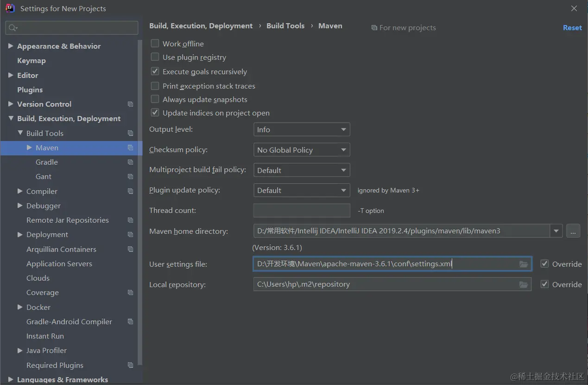Uncheck Execute goals recursively
Viewport: 588px width, 385px height.
[155, 71]
